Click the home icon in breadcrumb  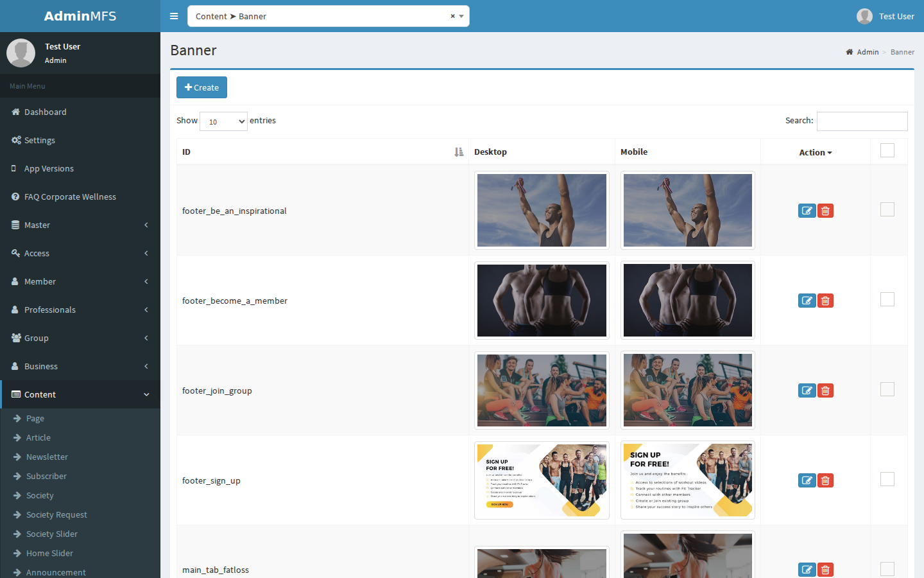point(850,52)
